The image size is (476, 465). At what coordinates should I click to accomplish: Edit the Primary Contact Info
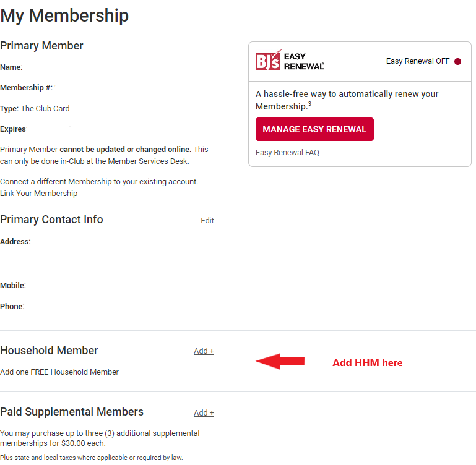[207, 221]
